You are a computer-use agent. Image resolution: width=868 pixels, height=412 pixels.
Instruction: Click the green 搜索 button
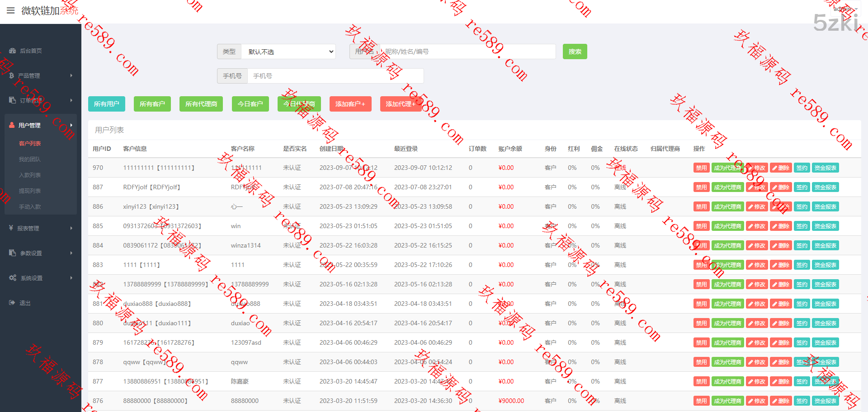click(575, 51)
